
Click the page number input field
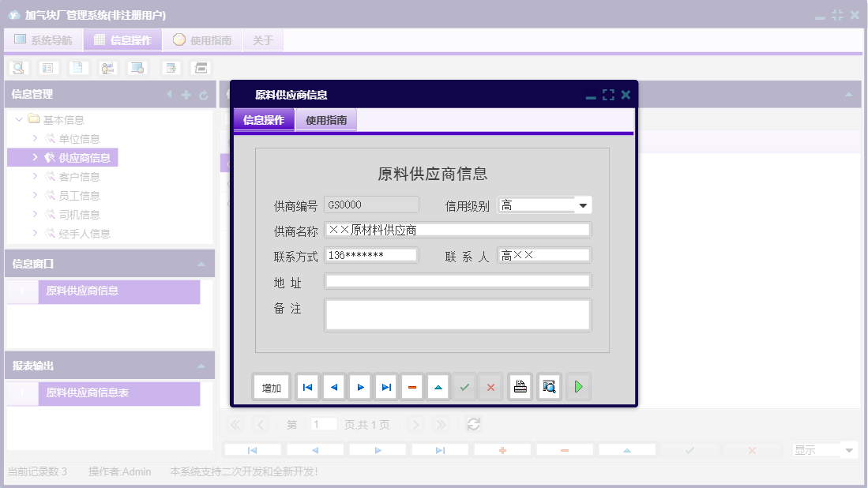pyautogui.click(x=323, y=424)
